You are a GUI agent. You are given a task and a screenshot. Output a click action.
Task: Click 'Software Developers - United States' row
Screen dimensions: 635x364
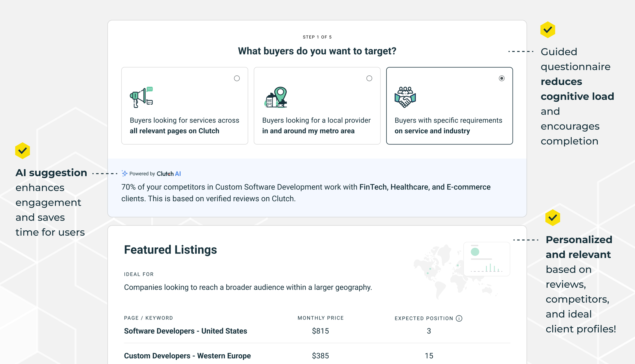tap(317, 331)
